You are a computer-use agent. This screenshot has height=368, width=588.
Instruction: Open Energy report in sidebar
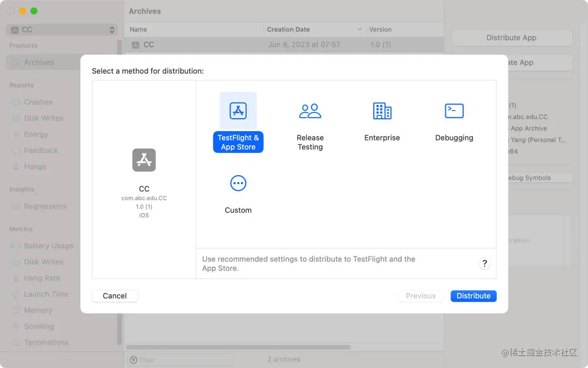pyautogui.click(x=36, y=134)
